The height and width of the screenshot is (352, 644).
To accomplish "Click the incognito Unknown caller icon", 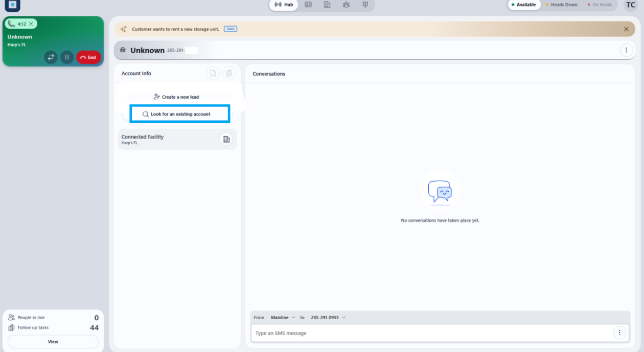I will [123, 50].
